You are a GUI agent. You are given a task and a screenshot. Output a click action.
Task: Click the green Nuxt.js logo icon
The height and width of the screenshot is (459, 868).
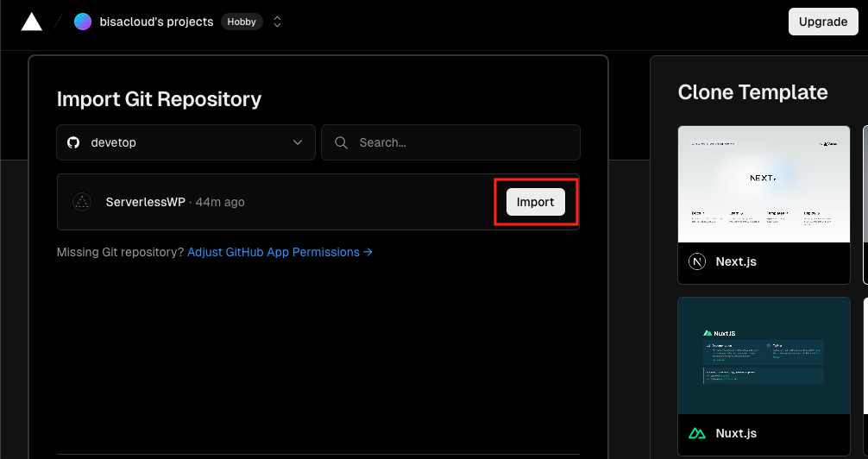(697, 433)
